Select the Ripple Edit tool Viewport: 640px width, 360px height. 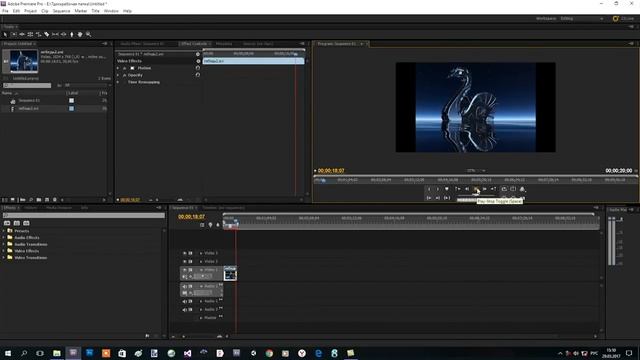click(x=22, y=35)
